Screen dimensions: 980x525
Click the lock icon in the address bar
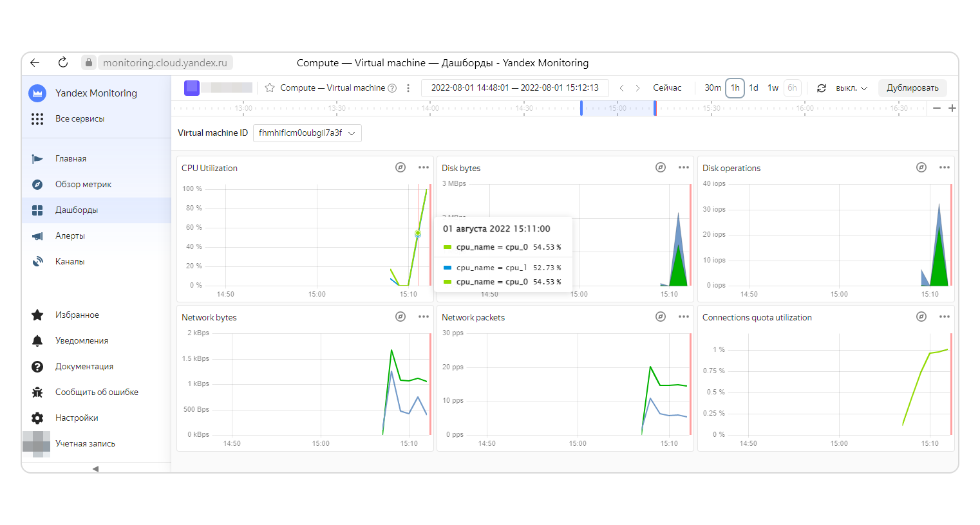(89, 62)
